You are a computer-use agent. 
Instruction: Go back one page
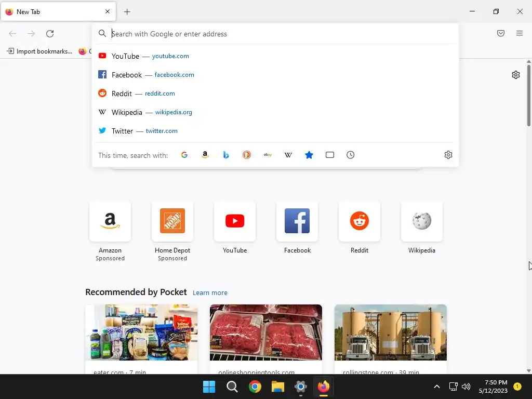pyautogui.click(x=12, y=34)
